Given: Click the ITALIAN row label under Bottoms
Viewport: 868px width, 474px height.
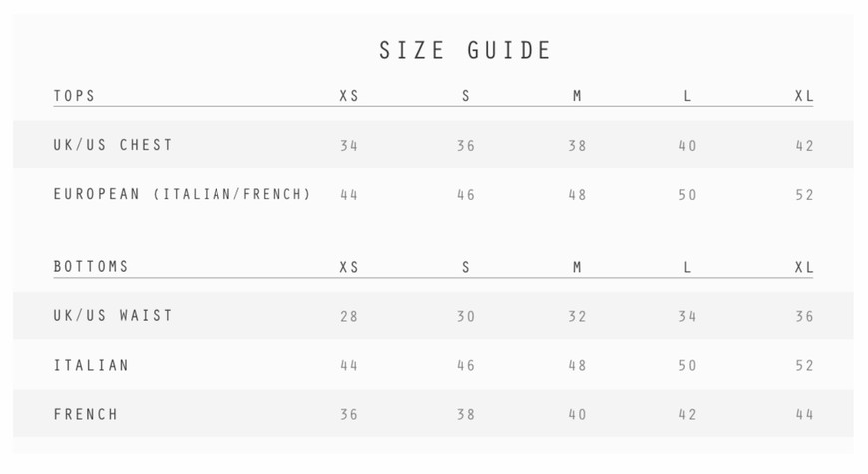Looking at the screenshot, I should (91, 365).
